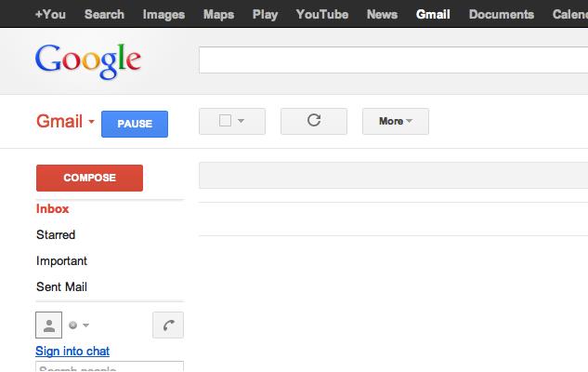Open Images in the top bar
Viewport: 588px width, 372px height.
[x=163, y=14]
